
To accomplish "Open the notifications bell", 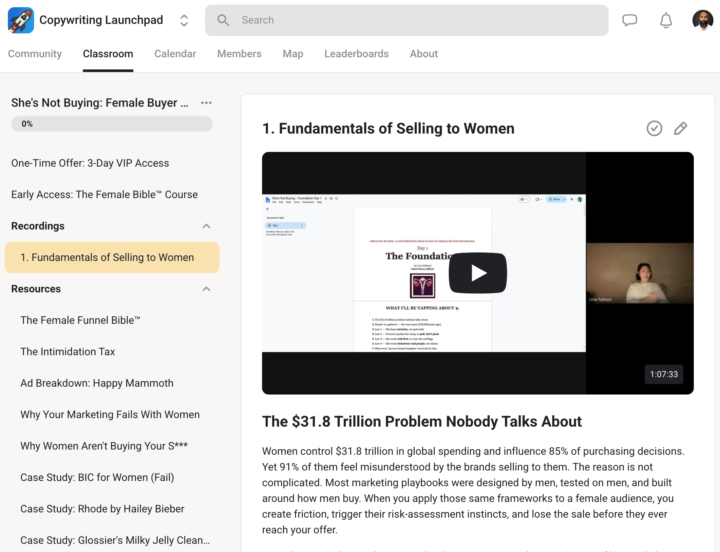I will 666,20.
